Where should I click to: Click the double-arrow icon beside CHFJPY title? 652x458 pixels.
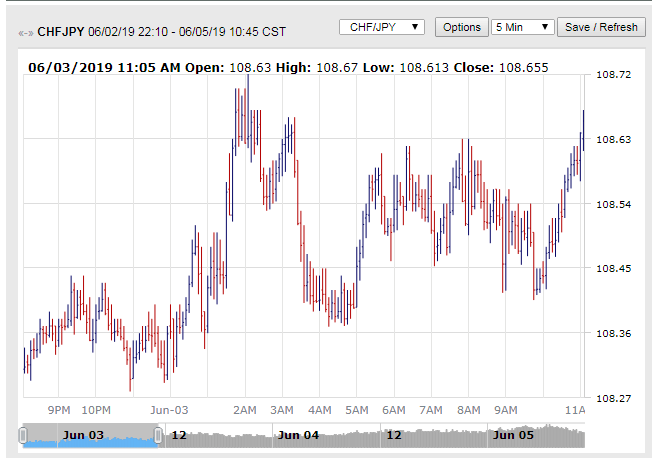[25, 33]
